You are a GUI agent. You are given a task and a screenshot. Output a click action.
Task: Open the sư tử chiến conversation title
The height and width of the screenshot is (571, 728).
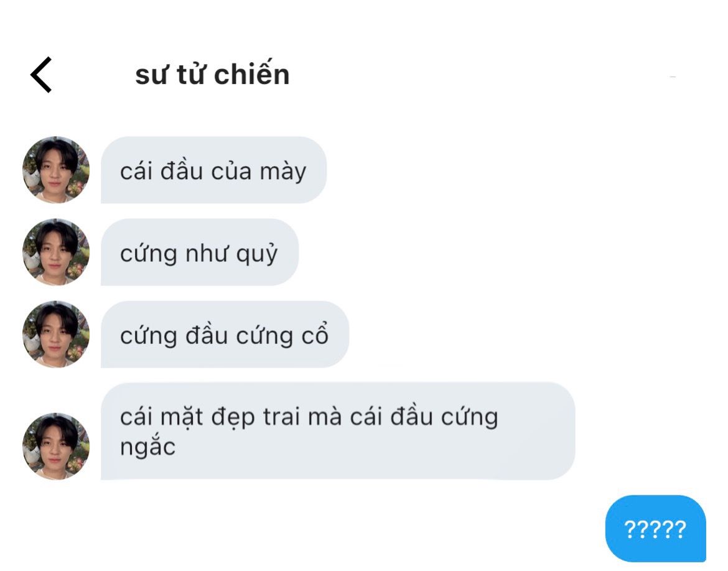212,74
